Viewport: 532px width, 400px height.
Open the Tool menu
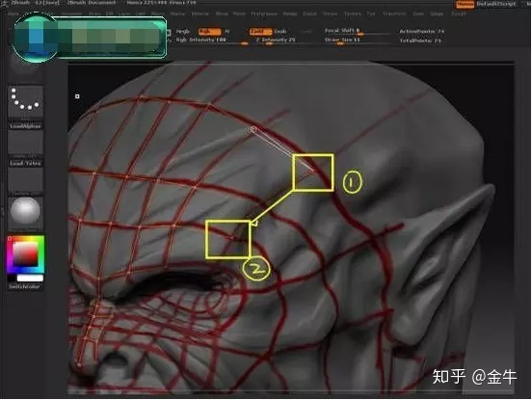coord(371,13)
